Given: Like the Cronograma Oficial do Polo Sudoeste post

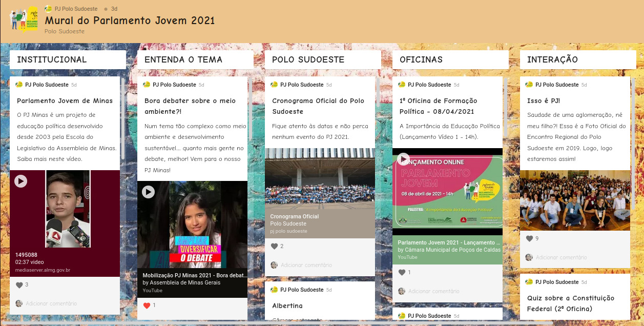Looking at the screenshot, I should pyautogui.click(x=275, y=247).
